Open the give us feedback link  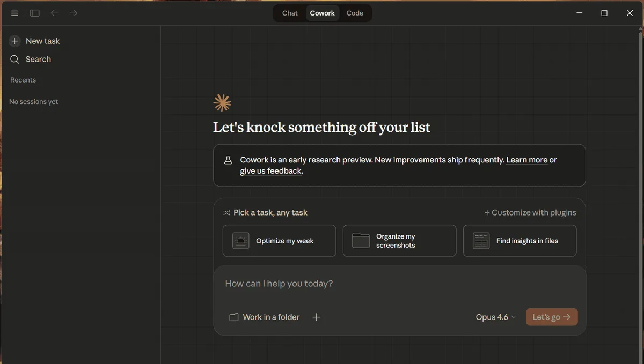270,171
